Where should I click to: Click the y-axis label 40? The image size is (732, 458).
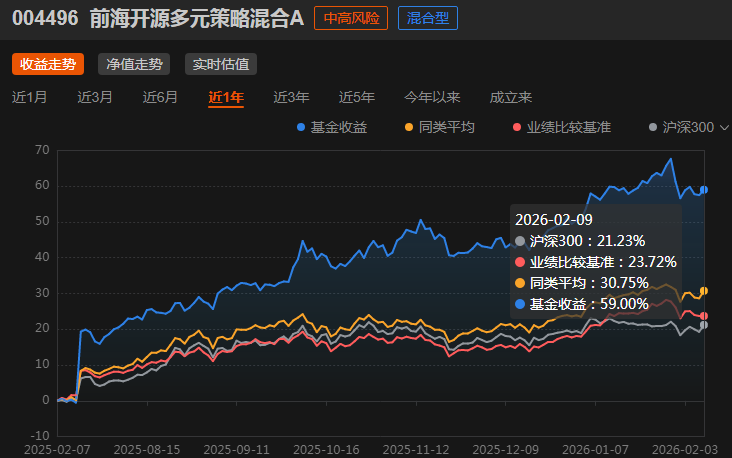pos(42,257)
